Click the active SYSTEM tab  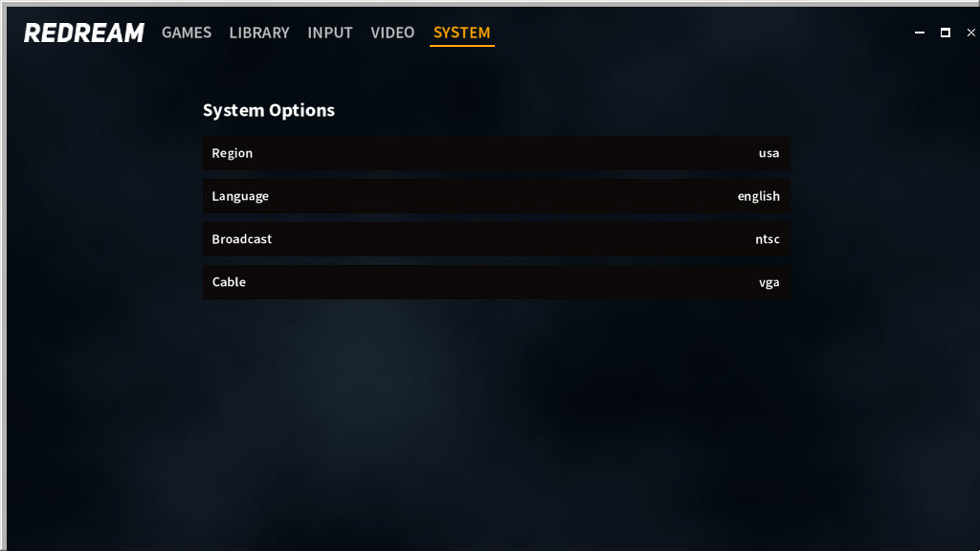(461, 33)
